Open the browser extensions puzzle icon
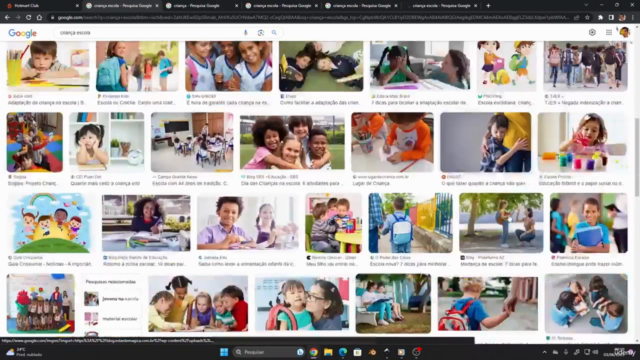This screenshot has width=640, height=360. (x=600, y=18)
